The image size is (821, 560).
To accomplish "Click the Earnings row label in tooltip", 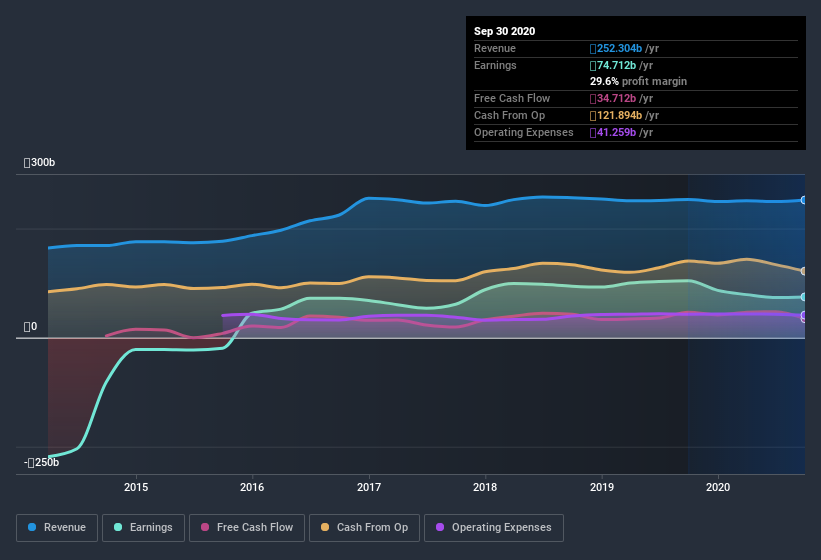I will [x=495, y=65].
